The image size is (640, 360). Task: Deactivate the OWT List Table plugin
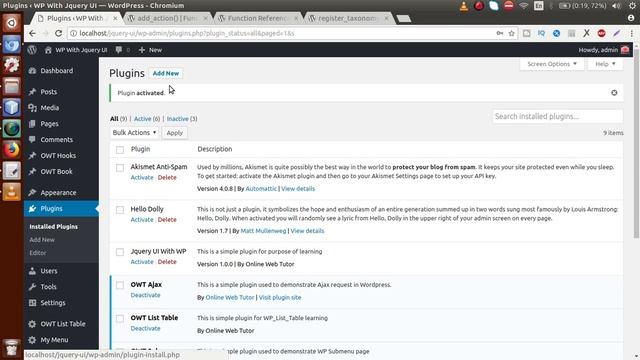pyautogui.click(x=145, y=329)
